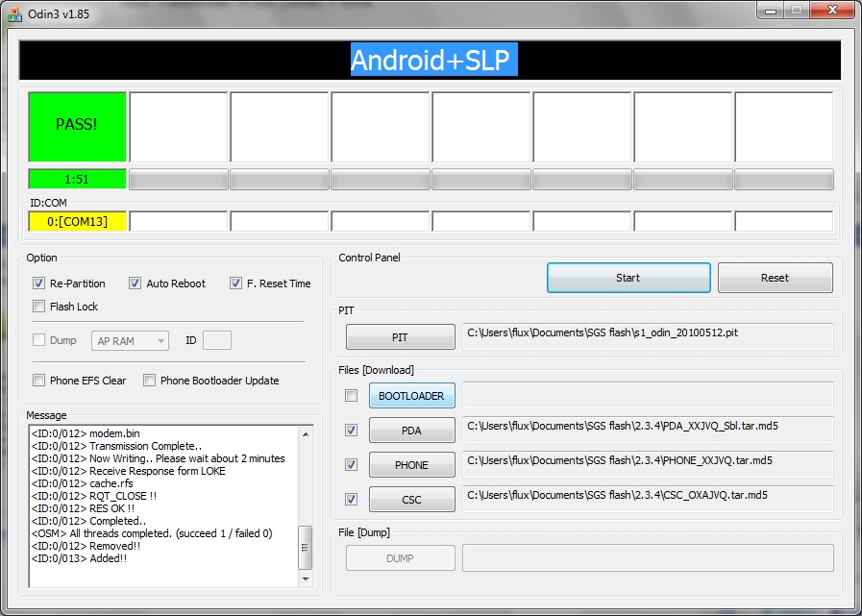
Task: Click the PIT file path field
Action: (648, 336)
